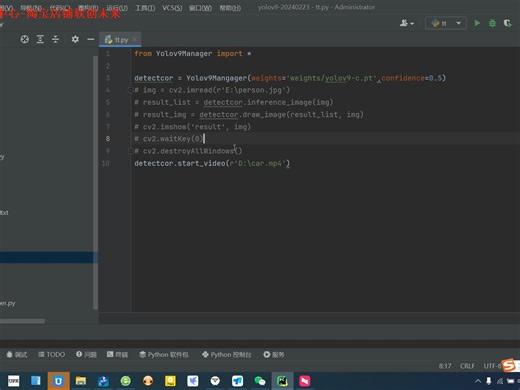The image size is (520, 390).
Task: Change CRLF line separator in status bar
Action: coord(467,366)
